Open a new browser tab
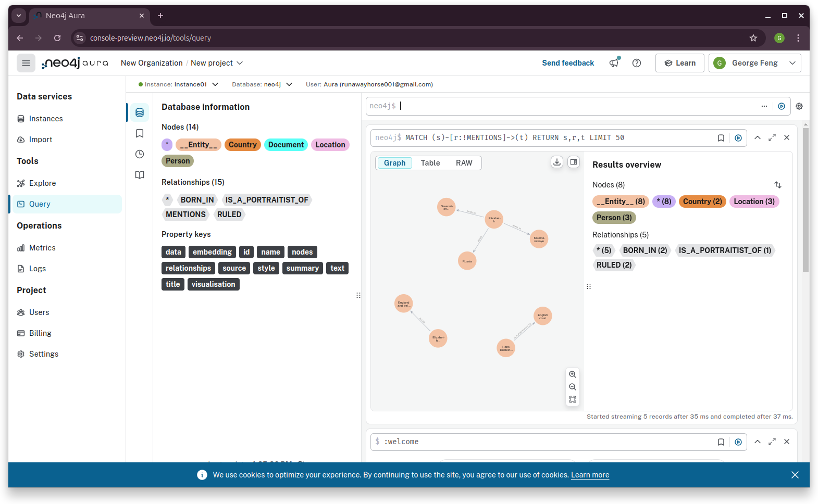Screen dimensions: 818x504 pyautogui.click(x=160, y=16)
